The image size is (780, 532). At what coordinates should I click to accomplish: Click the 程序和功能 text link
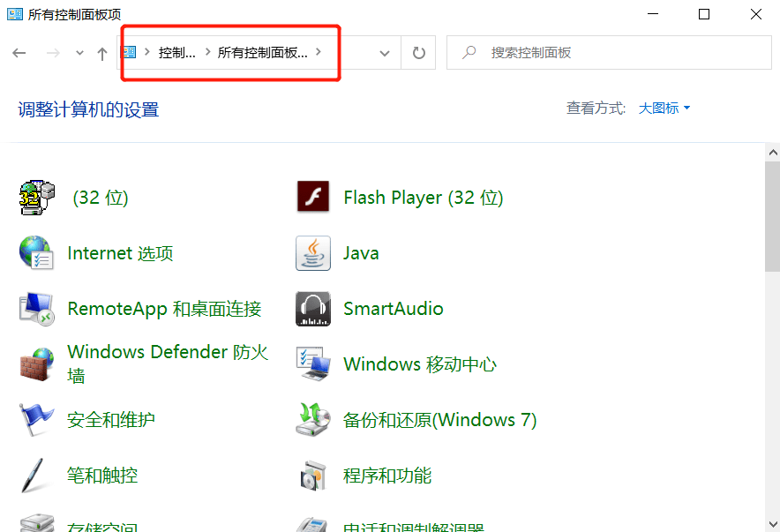[x=387, y=476]
